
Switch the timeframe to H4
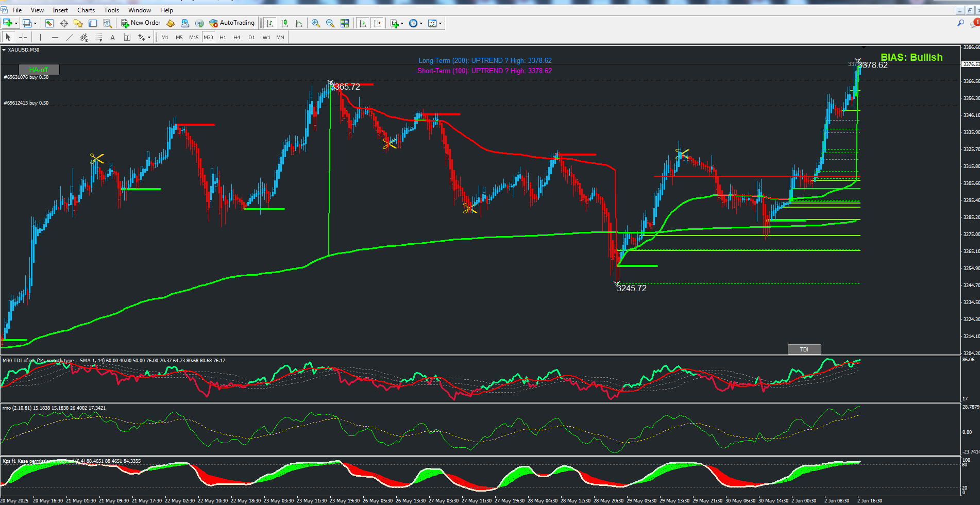(x=236, y=37)
